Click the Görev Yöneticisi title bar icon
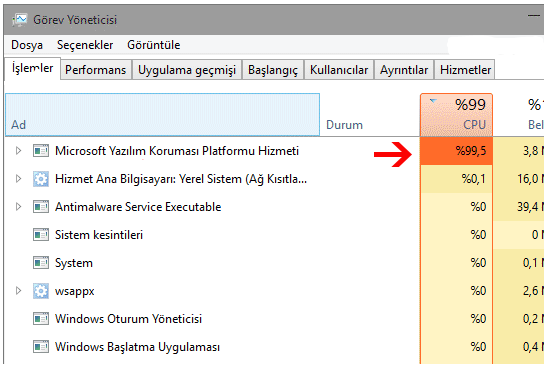547x370 pixels. 20,20
